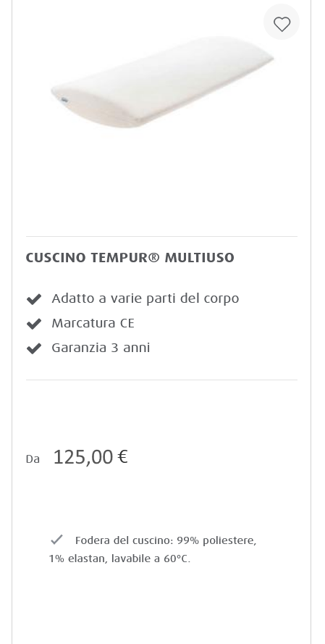This screenshot has height=644, width=325.
Task: Click the Marcatura CE feature text
Action: pos(93,323)
